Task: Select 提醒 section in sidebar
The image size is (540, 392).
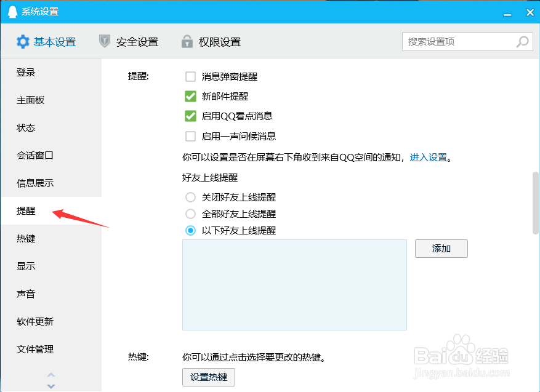Action: coord(51,210)
